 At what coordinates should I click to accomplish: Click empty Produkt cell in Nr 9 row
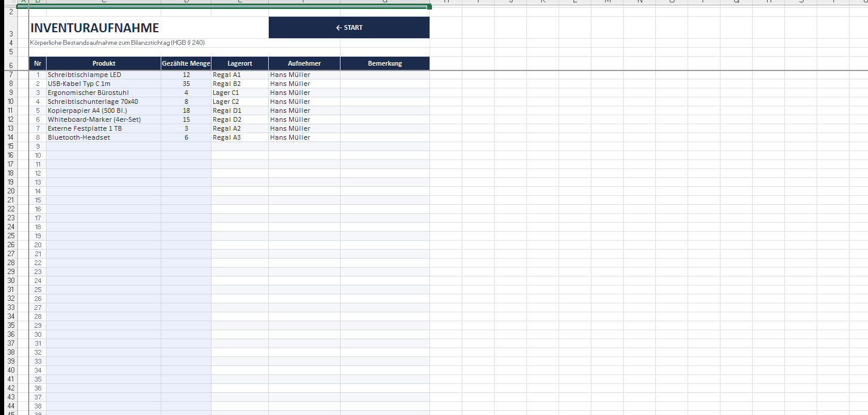click(103, 146)
